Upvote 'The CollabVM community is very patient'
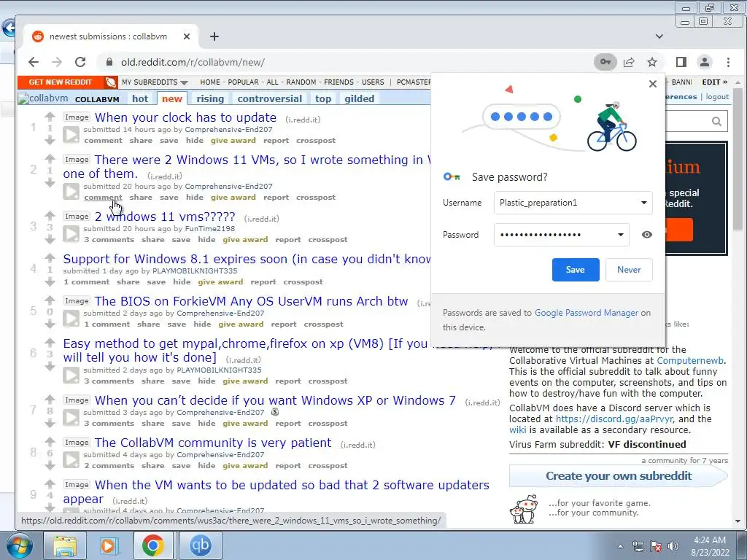 pyautogui.click(x=50, y=441)
